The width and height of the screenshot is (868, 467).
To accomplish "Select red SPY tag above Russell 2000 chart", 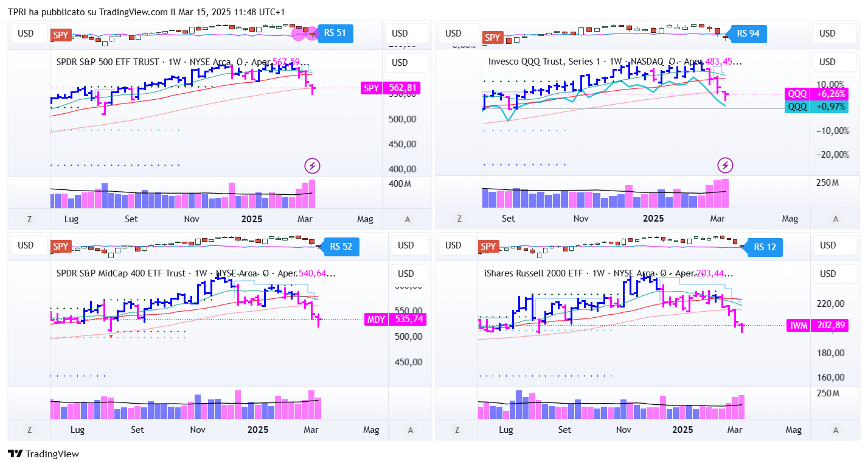I will [488, 247].
